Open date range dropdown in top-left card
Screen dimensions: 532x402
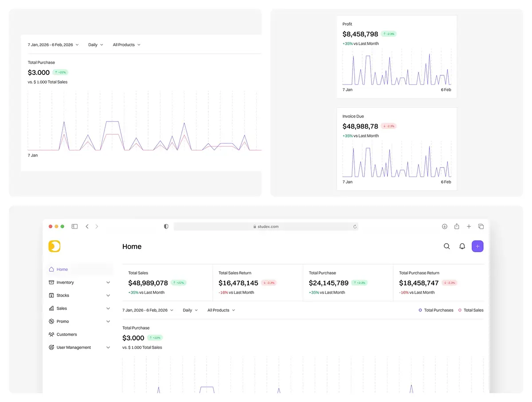point(53,45)
